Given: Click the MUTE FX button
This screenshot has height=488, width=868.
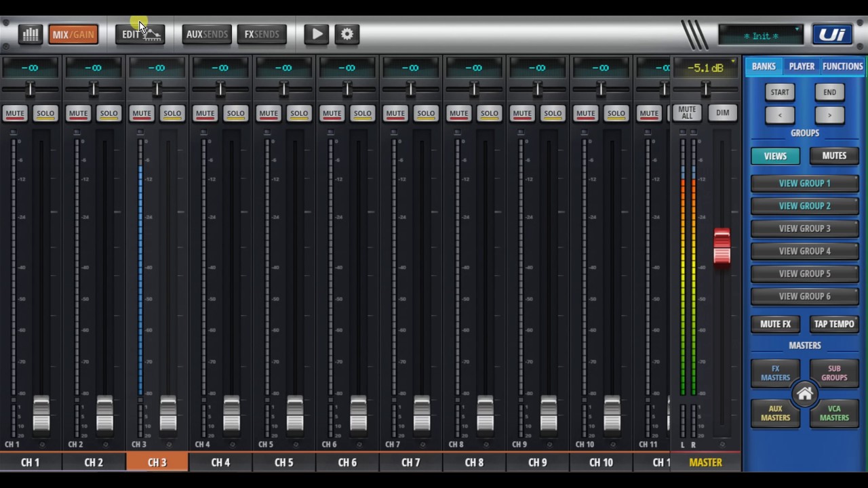Looking at the screenshot, I should (x=775, y=324).
